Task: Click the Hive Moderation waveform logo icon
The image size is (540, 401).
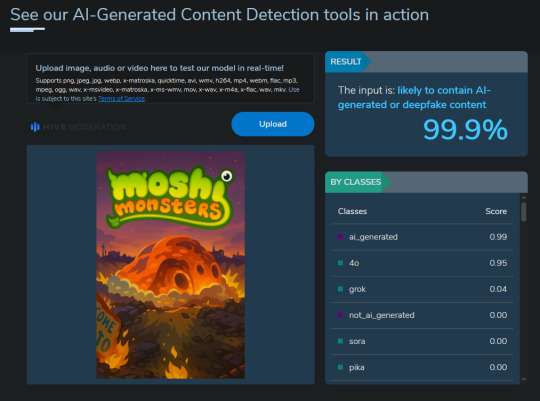Action: point(35,127)
